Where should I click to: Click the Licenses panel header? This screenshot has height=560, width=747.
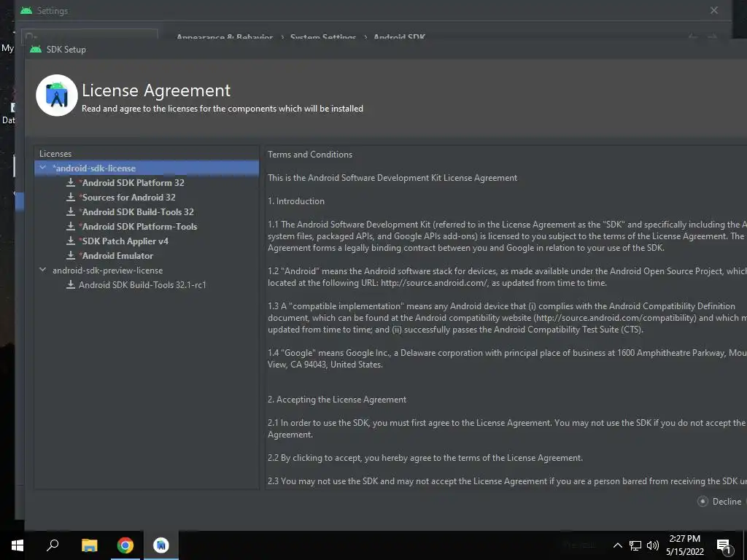pyautogui.click(x=55, y=154)
